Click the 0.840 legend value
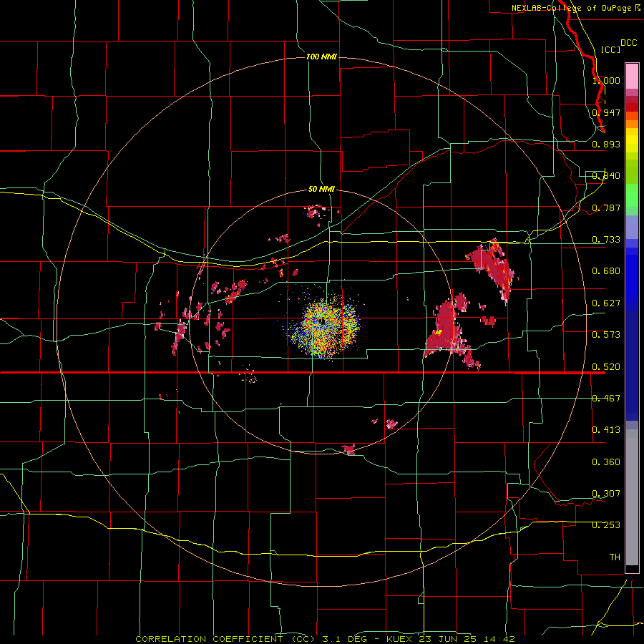The height and width of the screenshot is (644, 644). coord(606,176)
